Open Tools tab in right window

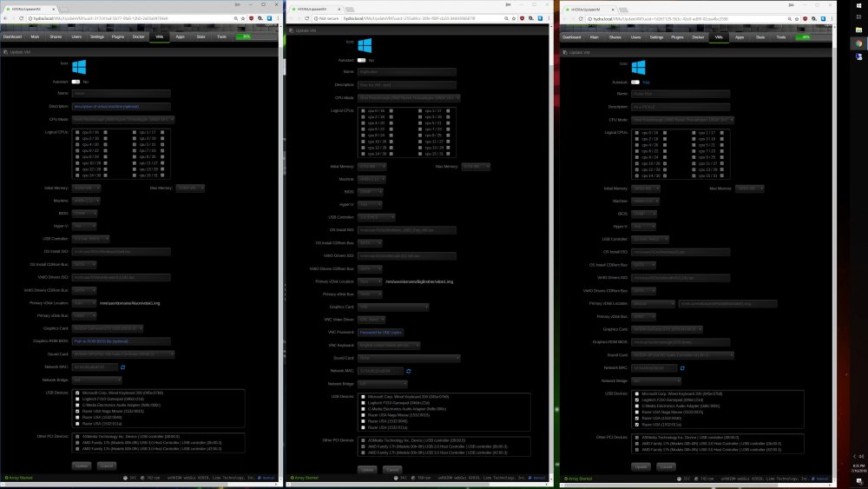781,37
